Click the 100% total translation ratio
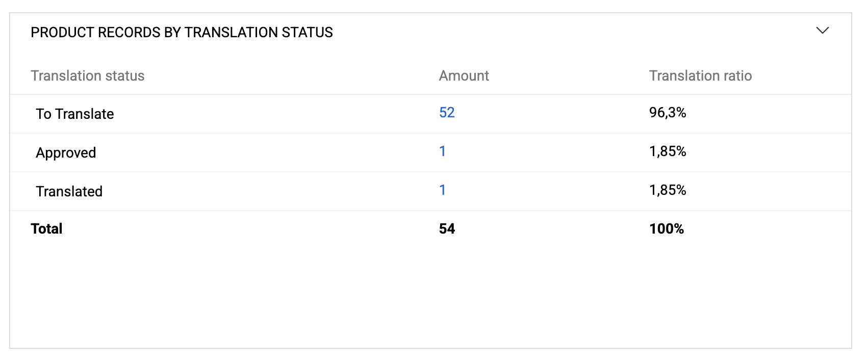The width and height of the screenshot is (868, 355). pos(666,229)
